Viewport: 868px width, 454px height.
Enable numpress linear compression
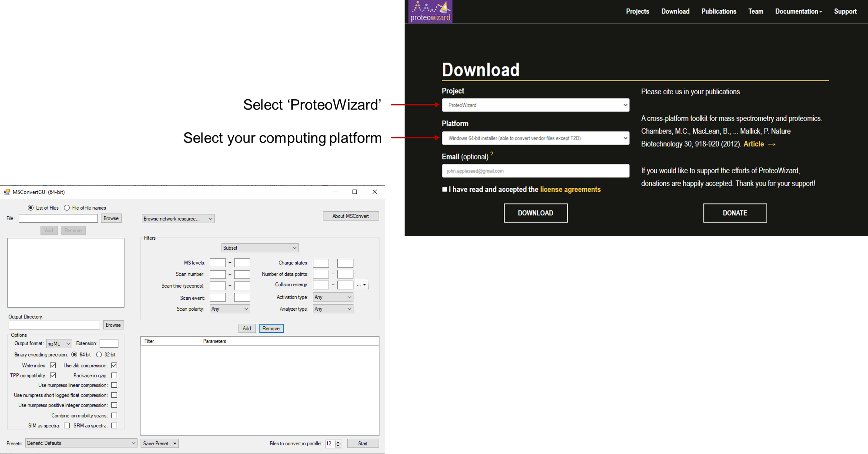point(114,385)
